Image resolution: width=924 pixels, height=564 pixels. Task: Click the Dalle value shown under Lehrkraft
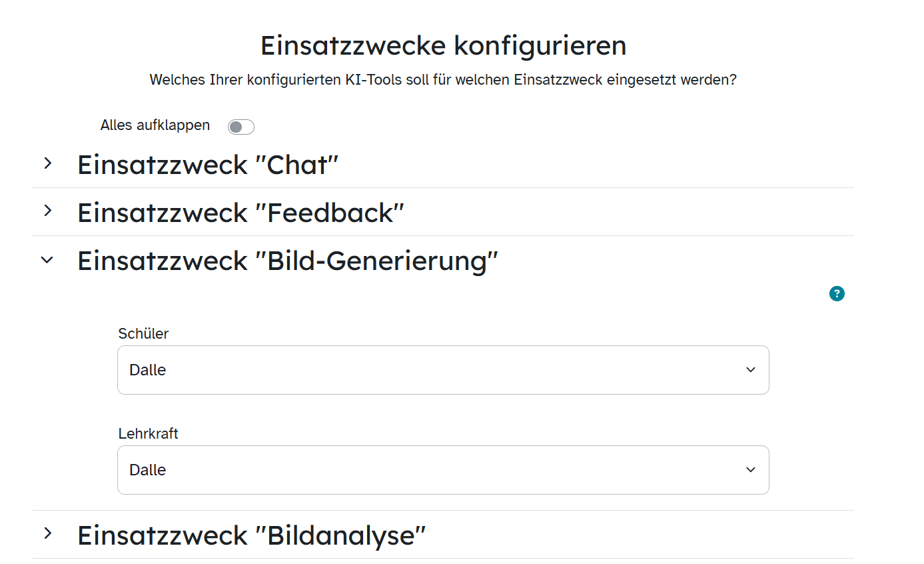[x=148, y=470]
